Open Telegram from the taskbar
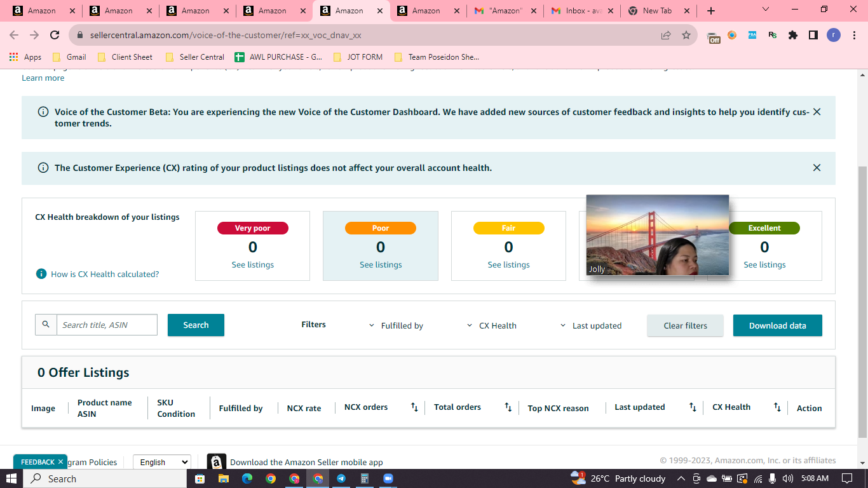868x488 pixels. pos(341,478)
